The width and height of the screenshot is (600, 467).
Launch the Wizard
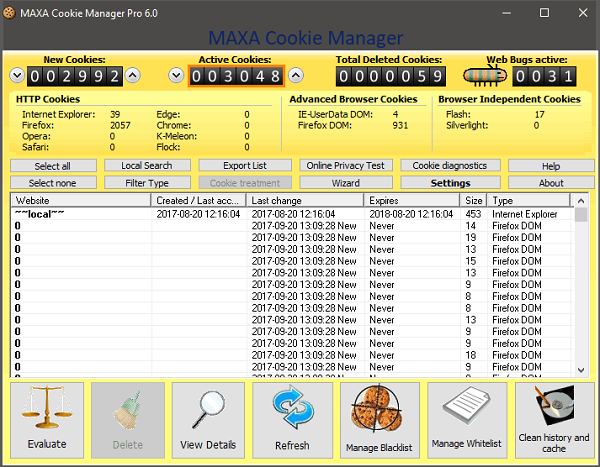click(346, 183)
